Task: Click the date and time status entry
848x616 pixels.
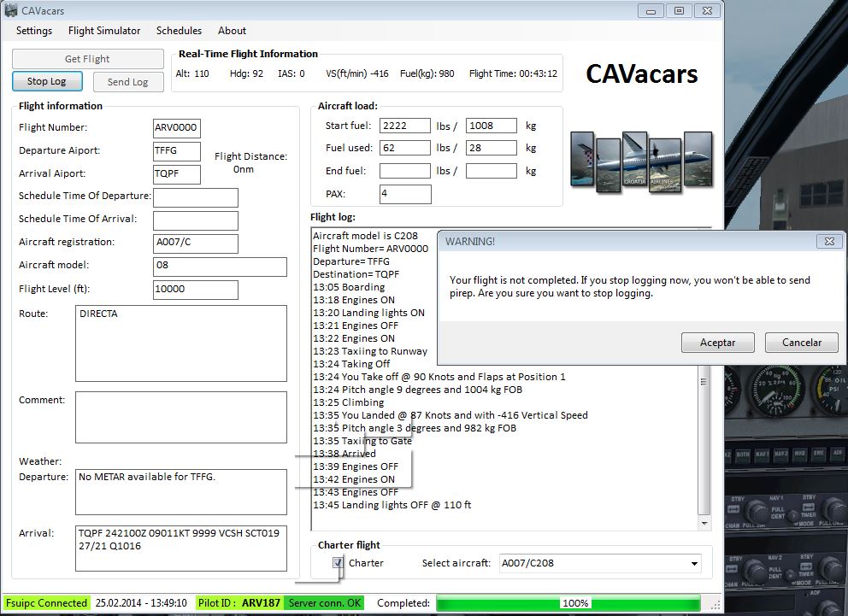Action: pyautogui.click(x=141, y=603)
